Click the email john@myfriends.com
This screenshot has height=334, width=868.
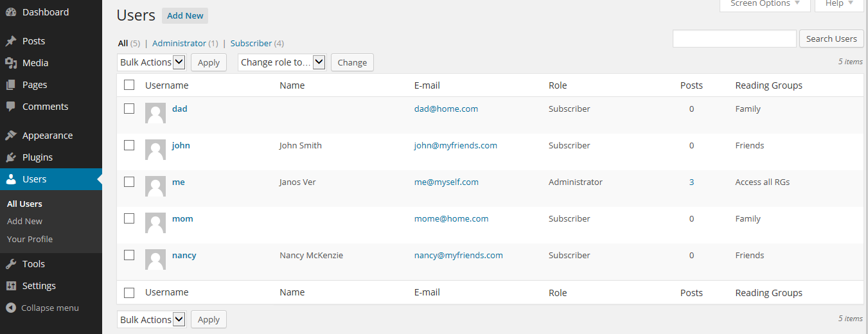click(x=456, y=145)
